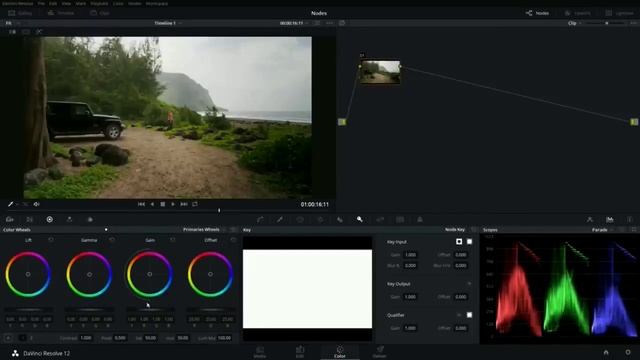Open the Power Window palette icon

tap(300, 220)
